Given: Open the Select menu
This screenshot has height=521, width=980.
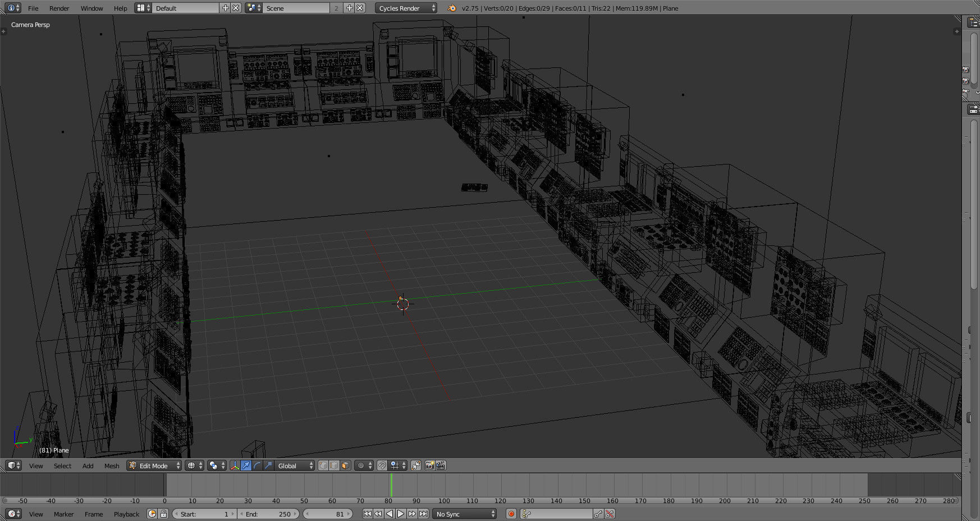Looking at the screenshot, I should [x=62, y=466].
